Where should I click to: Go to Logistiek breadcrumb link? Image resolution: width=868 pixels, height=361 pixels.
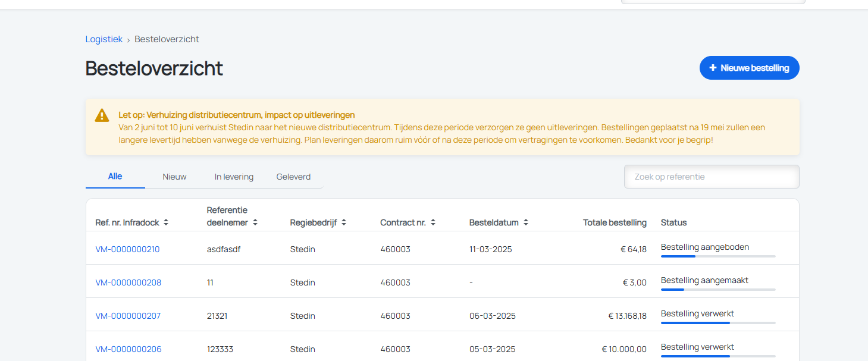pyautogui.click(x=104, y=39)
